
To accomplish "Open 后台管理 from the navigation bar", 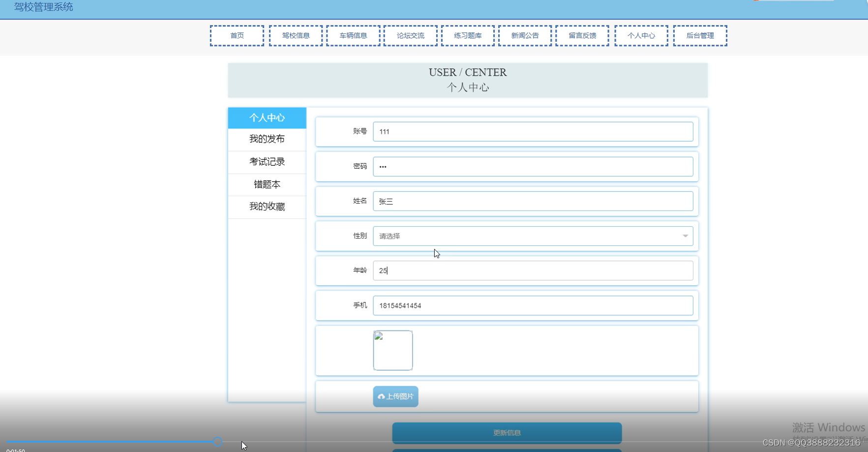I will click(x=700, y=35).
